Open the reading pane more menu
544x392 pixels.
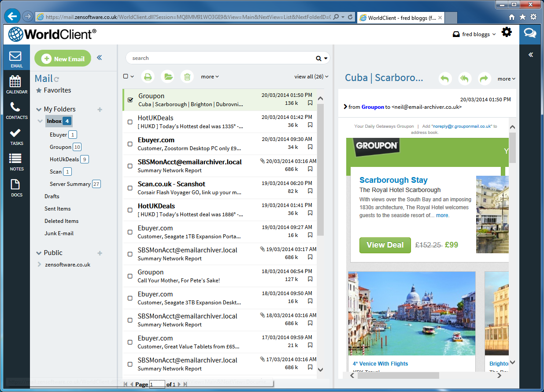[507, 79]
